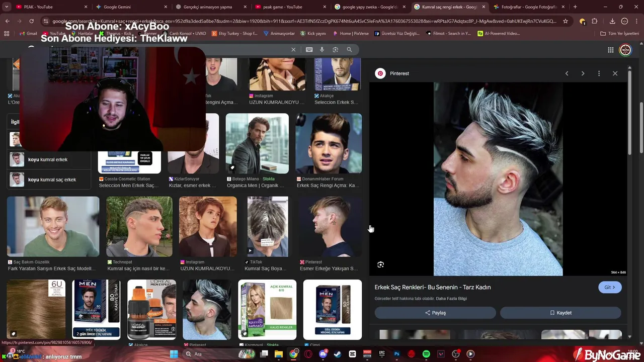
Task: Open Epic Games launcher in taskbar
Action: pos(382,354)
